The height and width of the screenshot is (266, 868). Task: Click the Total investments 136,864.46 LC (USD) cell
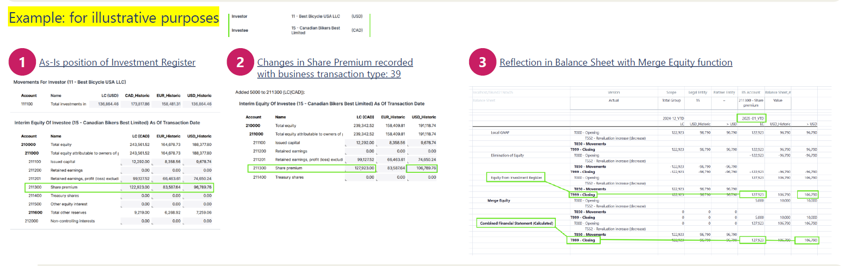click(108, 104)
